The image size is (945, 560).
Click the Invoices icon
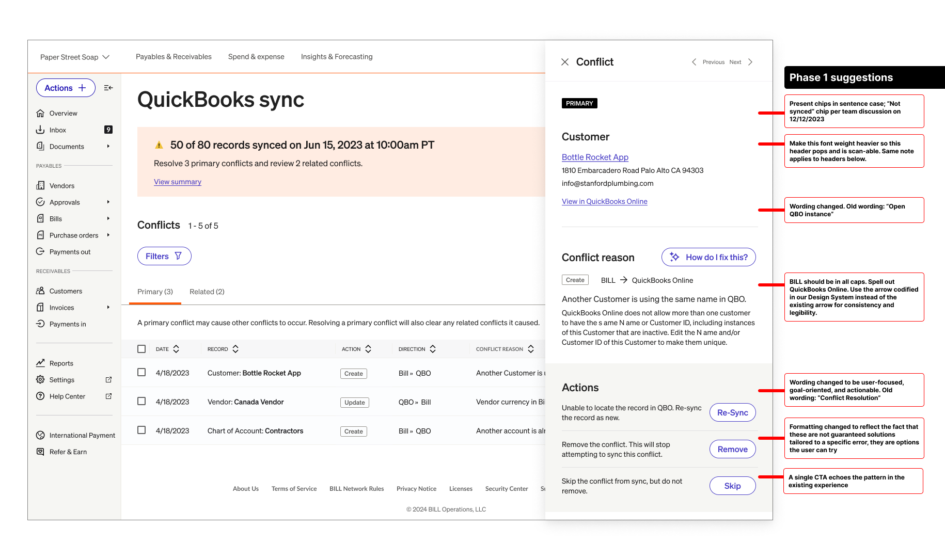[40, 307]
